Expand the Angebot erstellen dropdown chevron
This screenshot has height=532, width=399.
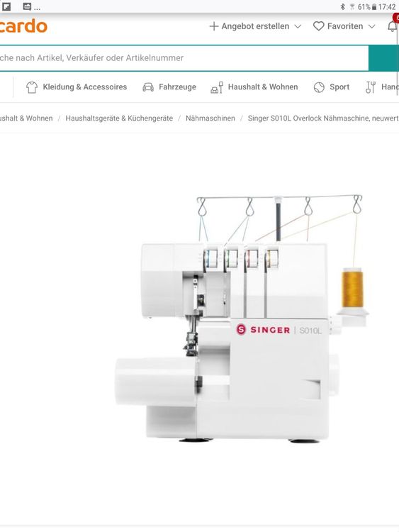(x=298, y=26)
